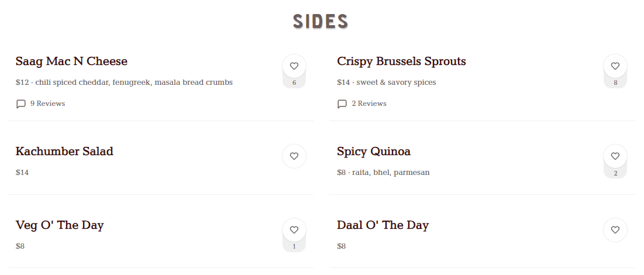This screenshot has width=644, height=275.
Task: Click the comment bubble icon under Crispy Brussels Sprouts
Action: pos(342,104)
